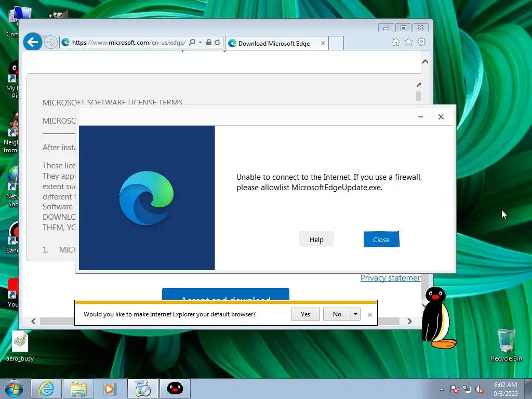Click the Internet Explorer taskbar icon
The width and height of the screenshot is (532, 399).
(x=46, y=389)
